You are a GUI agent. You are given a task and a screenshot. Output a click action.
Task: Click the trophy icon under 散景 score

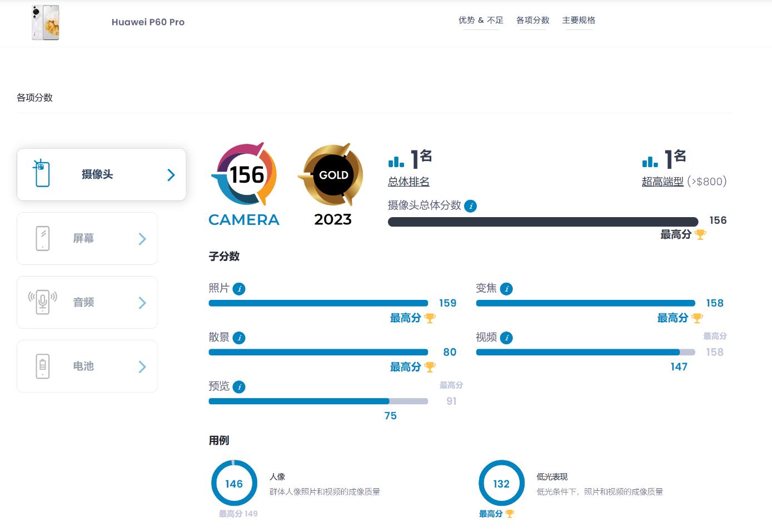pyautogui.click(x=430, y=367)
